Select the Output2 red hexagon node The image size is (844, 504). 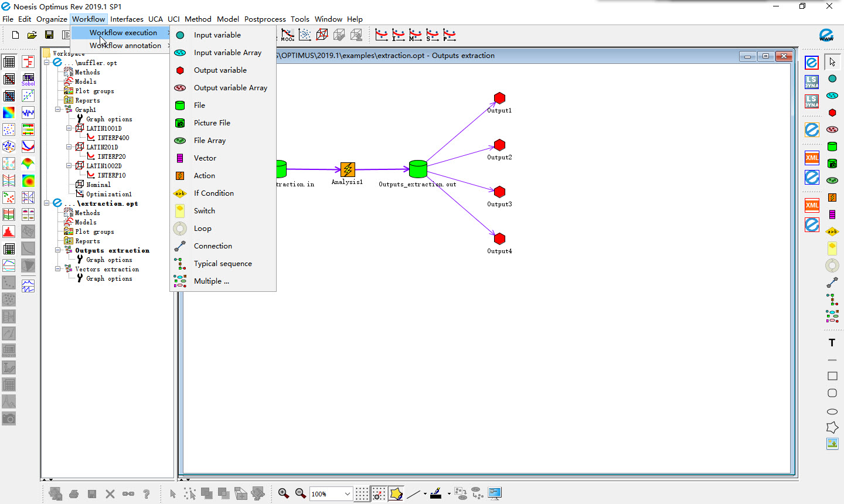point(499,145)
